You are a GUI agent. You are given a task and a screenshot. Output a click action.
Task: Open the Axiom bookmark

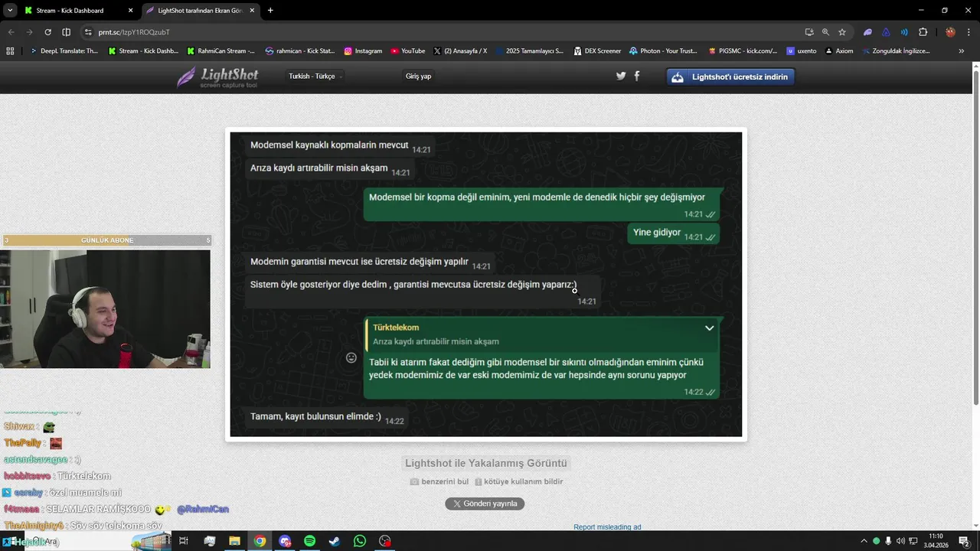838,51
